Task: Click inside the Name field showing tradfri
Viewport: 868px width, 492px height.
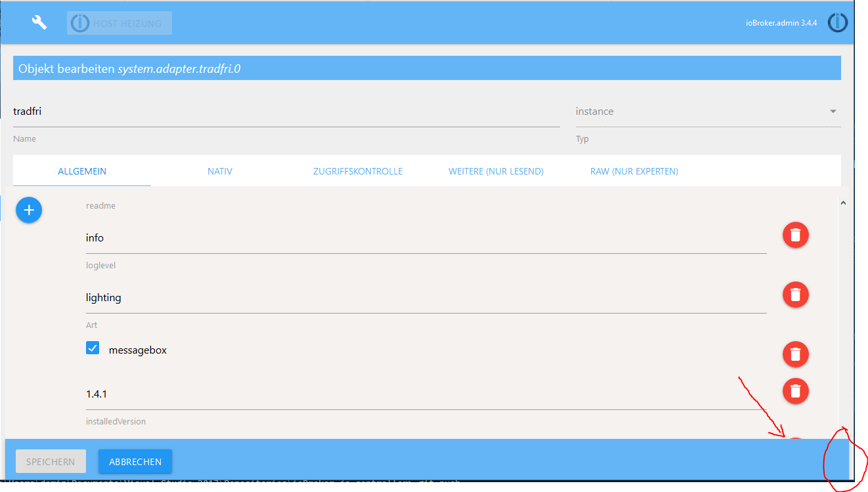Action: coord(263,111)
